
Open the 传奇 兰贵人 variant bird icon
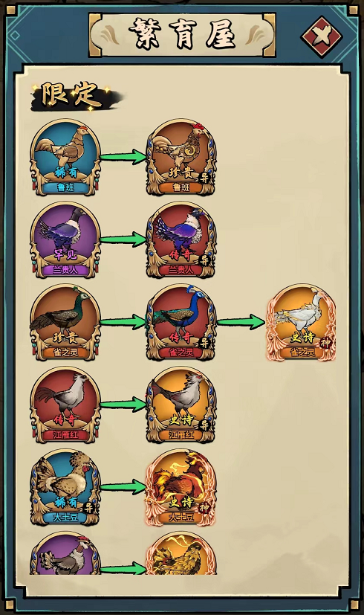(x=181, y=240)
